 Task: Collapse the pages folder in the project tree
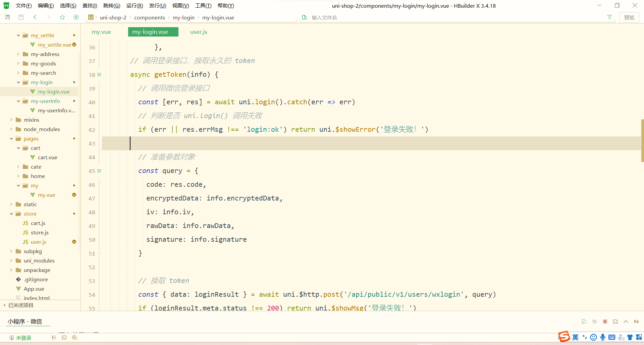11,138
